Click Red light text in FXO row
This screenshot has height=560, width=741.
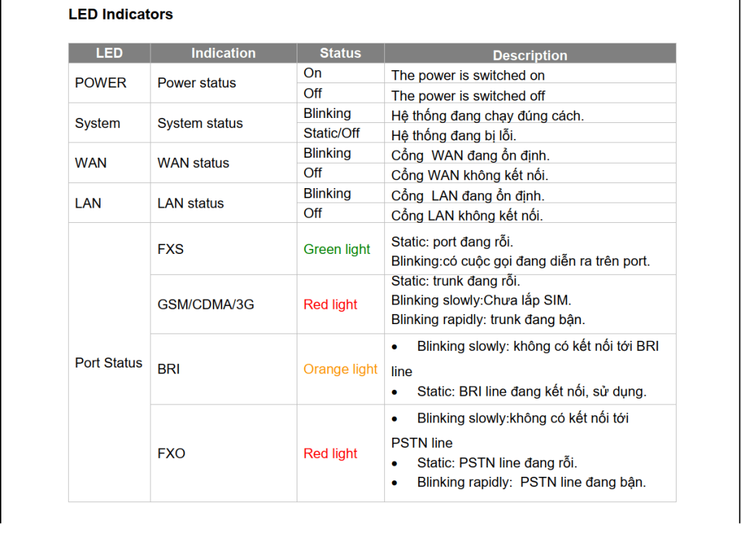coord(330,453)
